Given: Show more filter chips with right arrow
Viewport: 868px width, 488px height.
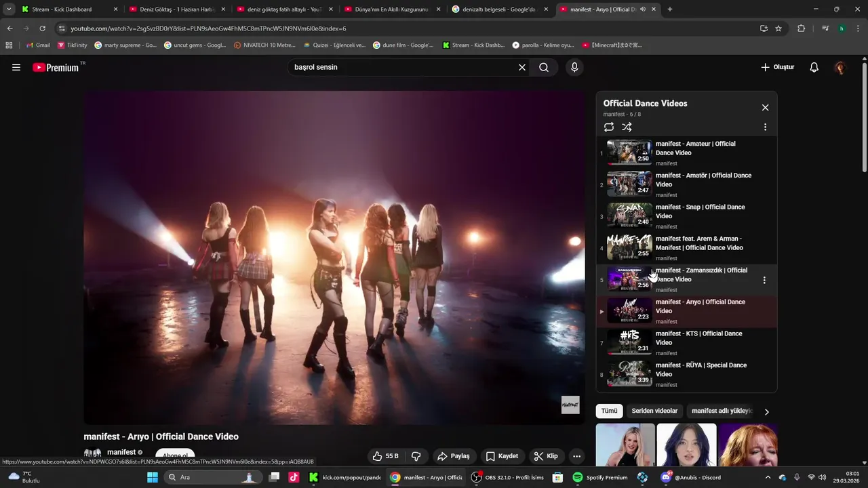Looking at the screenshot, I should [766, 411].
